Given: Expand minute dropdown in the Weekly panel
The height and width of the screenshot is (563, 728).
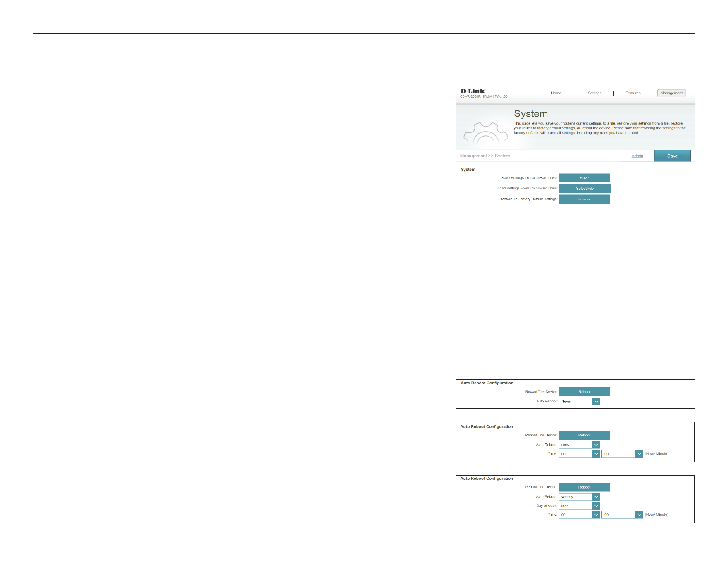Looking at the screenshot, I should coord(622,515).
